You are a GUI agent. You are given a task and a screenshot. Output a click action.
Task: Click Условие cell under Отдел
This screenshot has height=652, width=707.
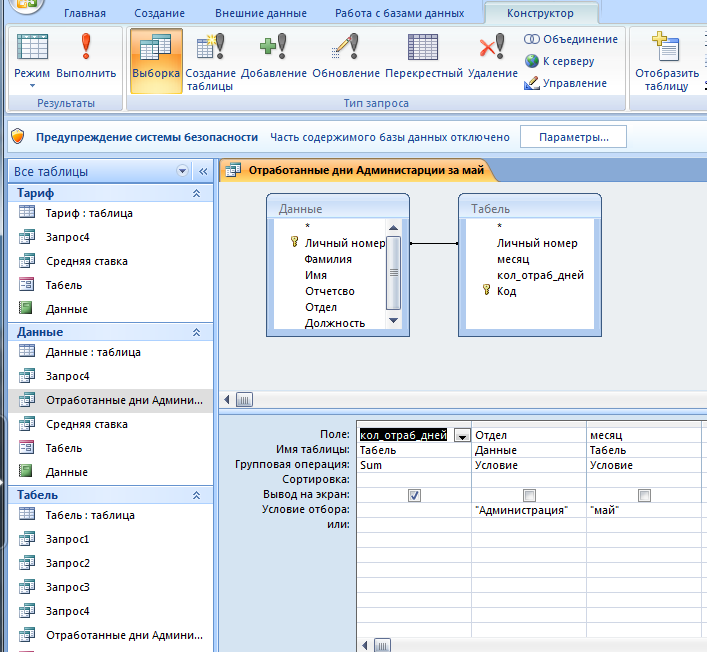pyautogui.click(x=529, y=465)
